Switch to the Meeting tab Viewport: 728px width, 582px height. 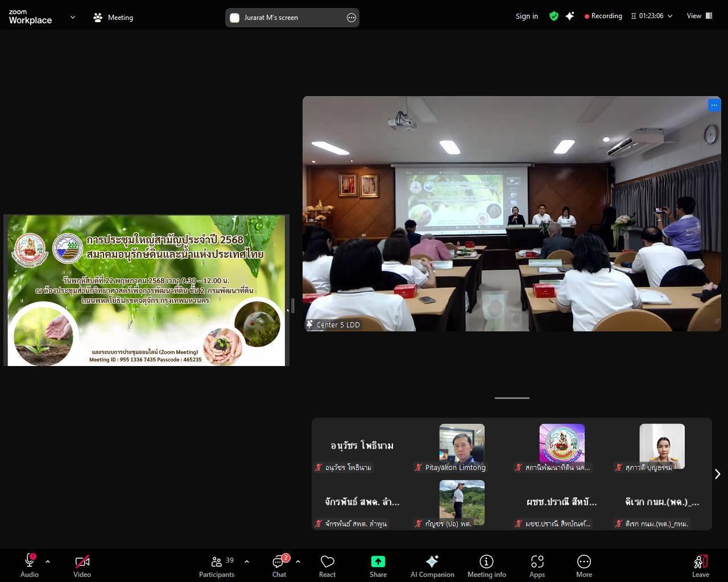click(x=113, y=18)
